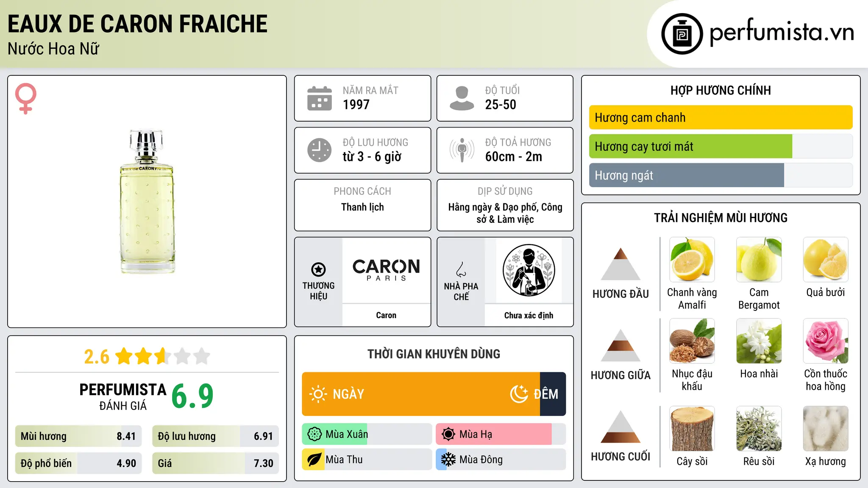Click the sillage icon beside Độ toả hương

[462, 150]
